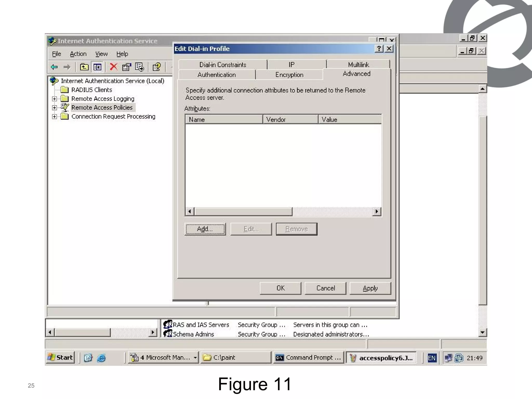Screen dimensions: 532x399
Task: Select the Advanced tab
Action: tap(357, 74)
